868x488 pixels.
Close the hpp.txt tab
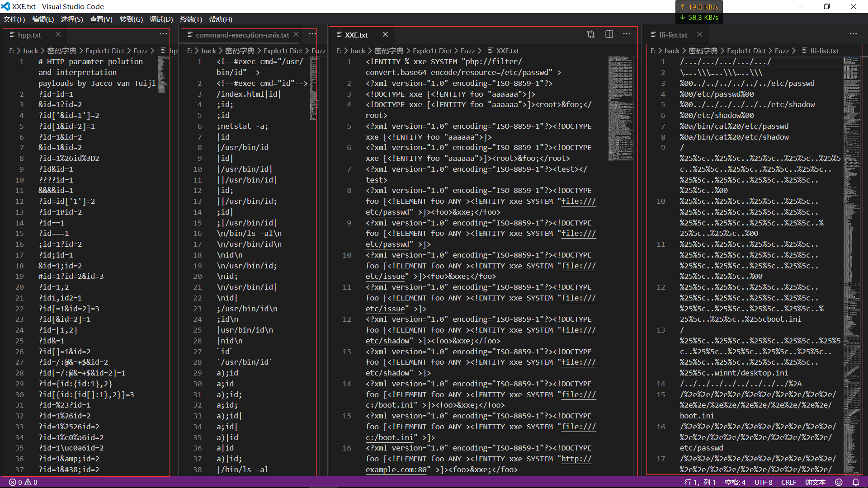tap(58, 34)
